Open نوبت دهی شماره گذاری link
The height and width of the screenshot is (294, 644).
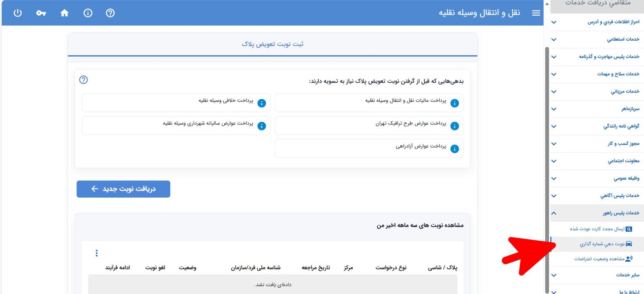tap(602, 244)
